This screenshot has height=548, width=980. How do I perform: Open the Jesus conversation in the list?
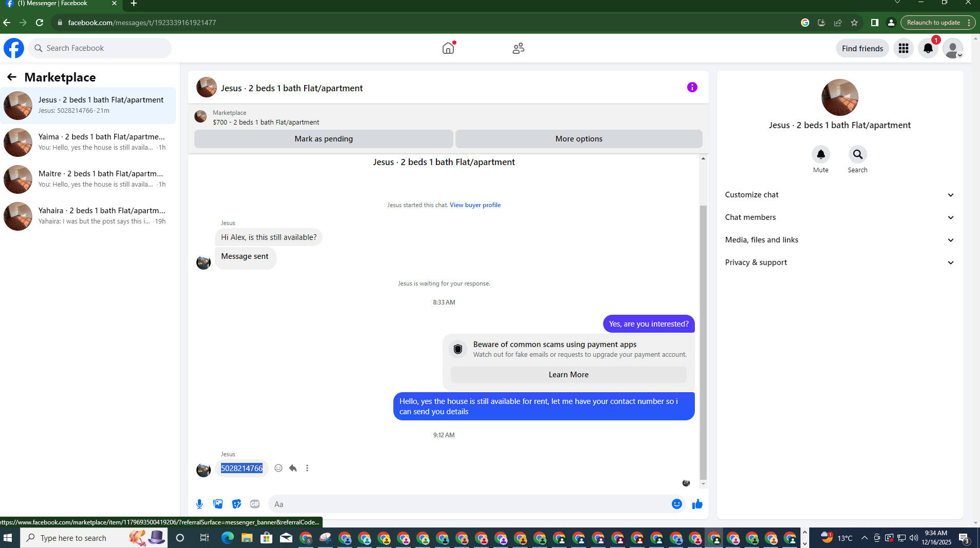coord(88,106)
